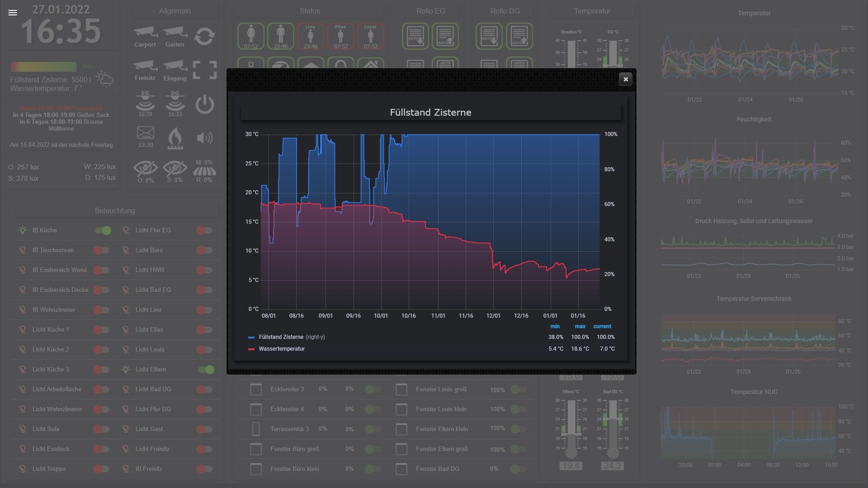Toggle the Licht Sofa switch
The height and width of the screenshot is (488, 868).
101,429
